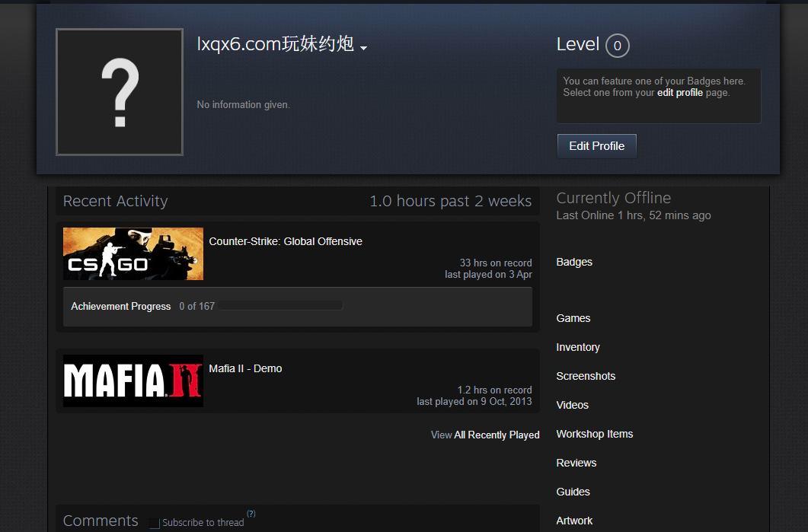The height and width of the screenshot is (532, 808).
Task: Open the Games section link
Action: tap(573, 318)
